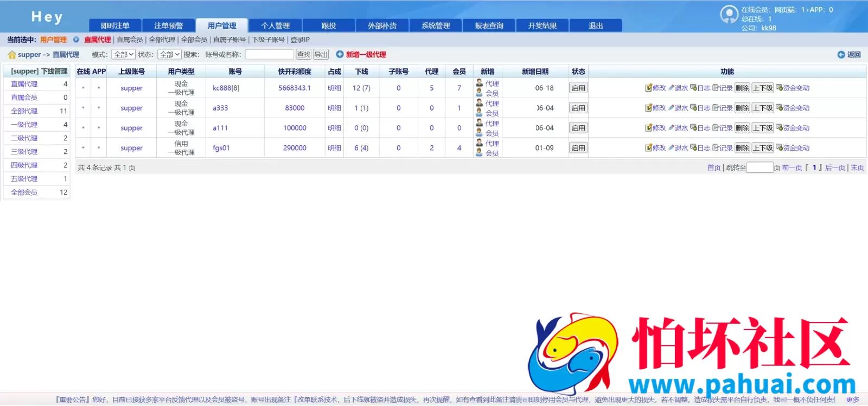The image size is (868, 406).
Task: Toggle the 启用 status button for kc888
Action: point(578,88)
